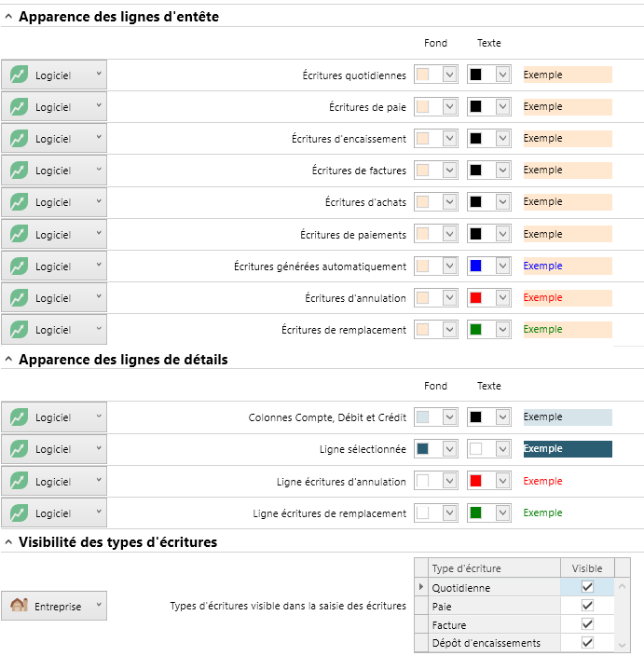Click Types d'écritures visible dans la saisie label
This screenshot has height=656, width=644.
click(x=288, y=606)
